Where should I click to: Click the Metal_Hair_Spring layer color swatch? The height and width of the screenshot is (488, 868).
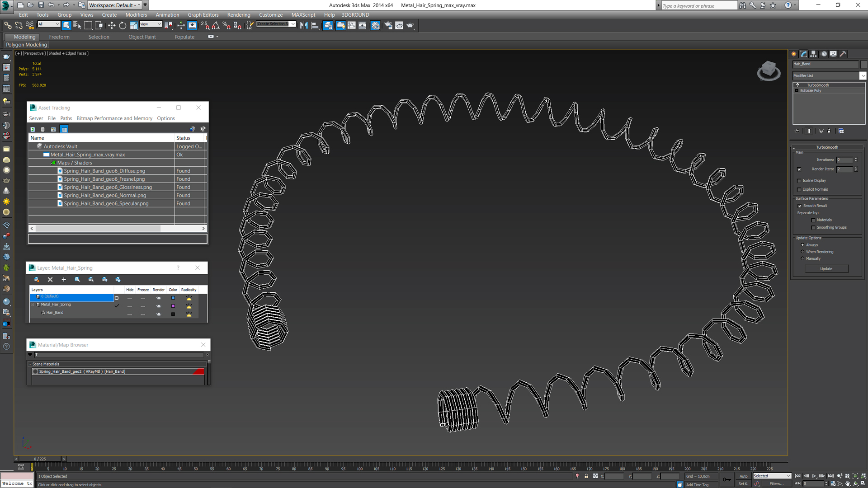coord(173,306)
